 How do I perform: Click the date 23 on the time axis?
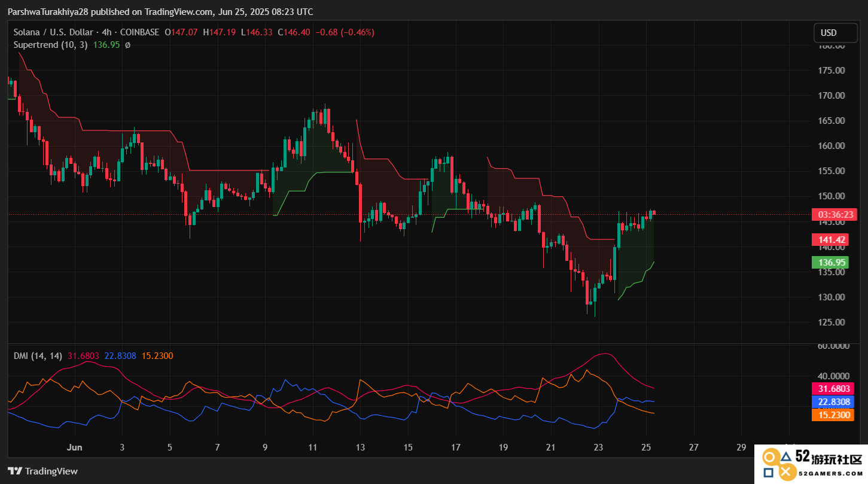[598, 448]
